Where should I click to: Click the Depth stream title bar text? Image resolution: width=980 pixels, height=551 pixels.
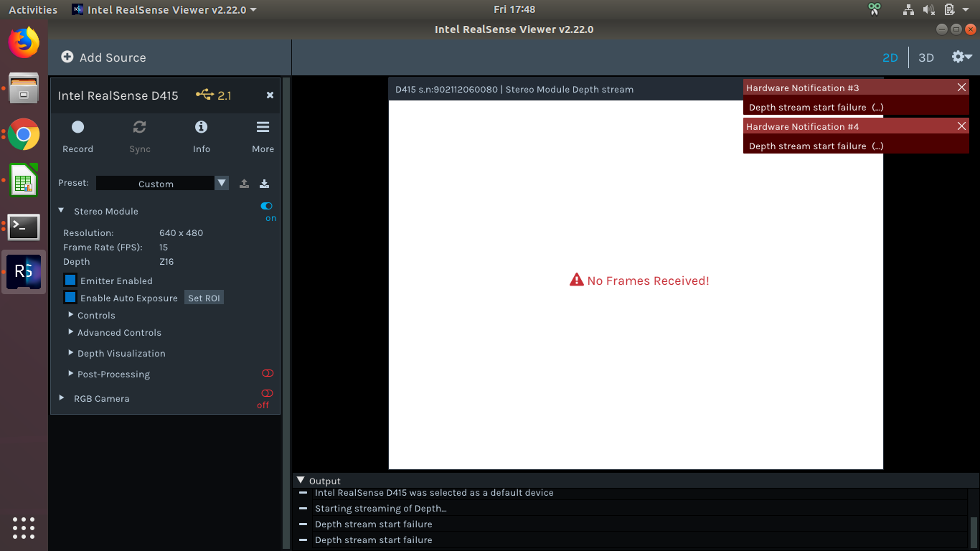point(514,90)
